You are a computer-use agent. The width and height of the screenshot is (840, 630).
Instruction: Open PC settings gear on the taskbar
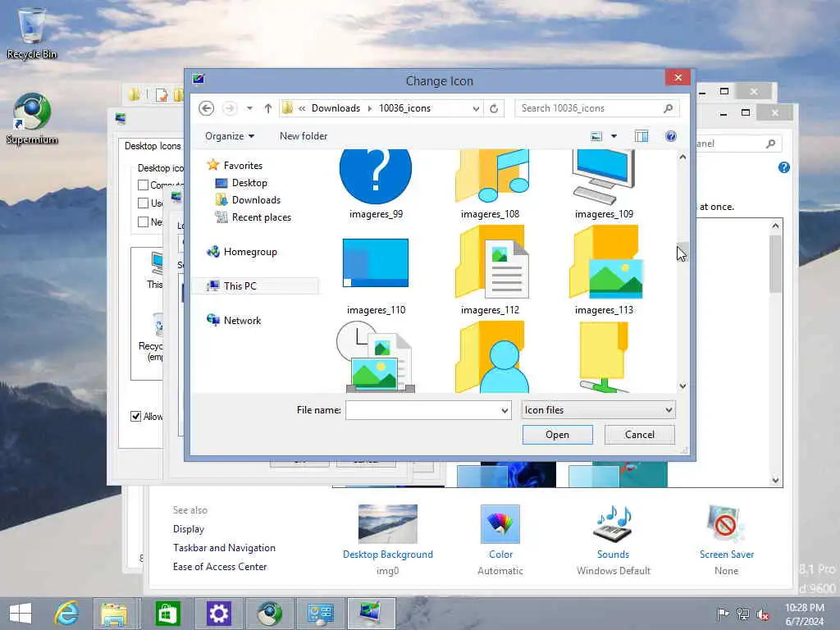218,614
